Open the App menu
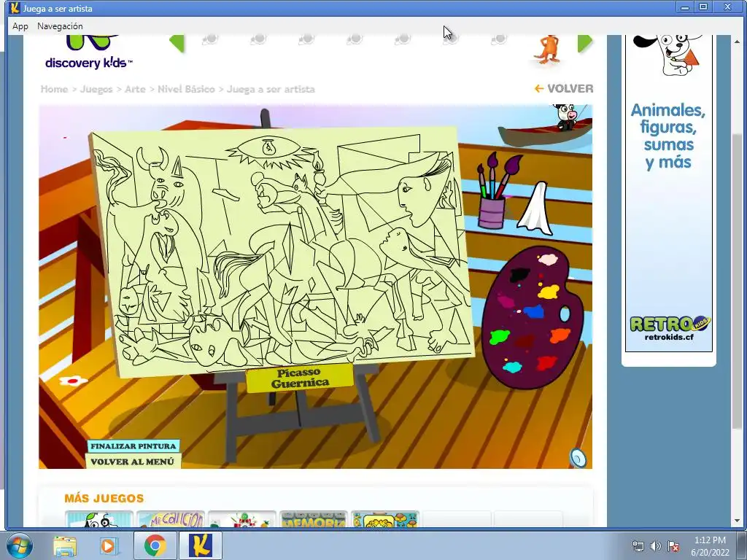 [x=20, y=26]
